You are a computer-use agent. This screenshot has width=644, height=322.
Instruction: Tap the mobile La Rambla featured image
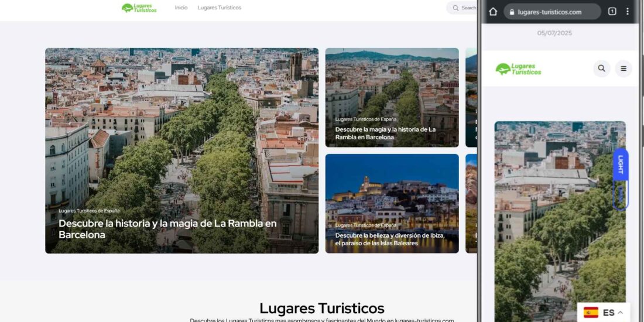(x=560, y=221)
